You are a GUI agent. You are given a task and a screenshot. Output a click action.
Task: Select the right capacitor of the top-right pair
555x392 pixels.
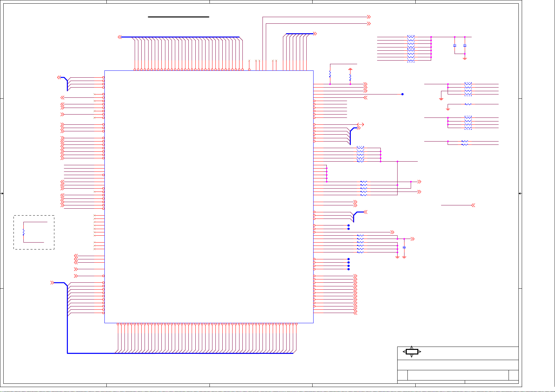click(x=465, y=45)
